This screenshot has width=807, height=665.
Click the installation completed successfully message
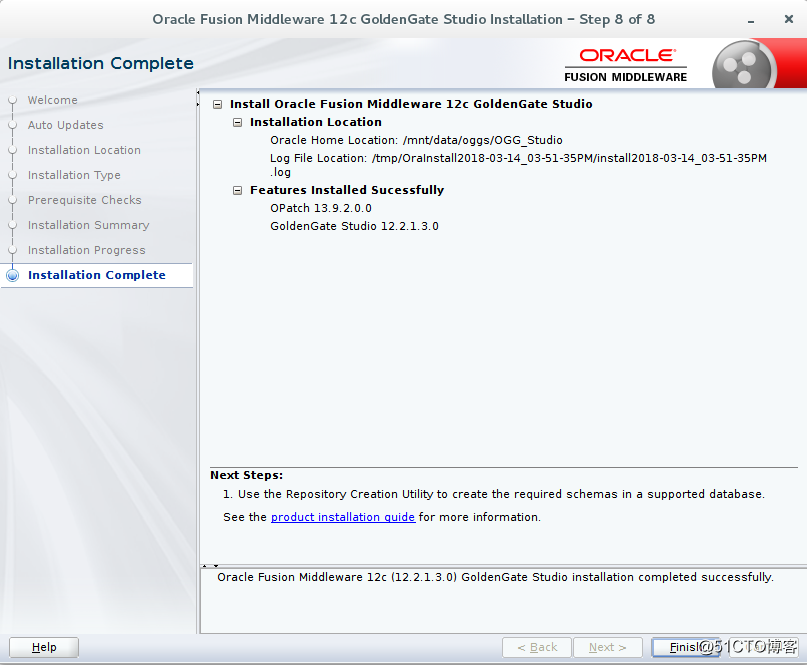[x=495, y=577]
